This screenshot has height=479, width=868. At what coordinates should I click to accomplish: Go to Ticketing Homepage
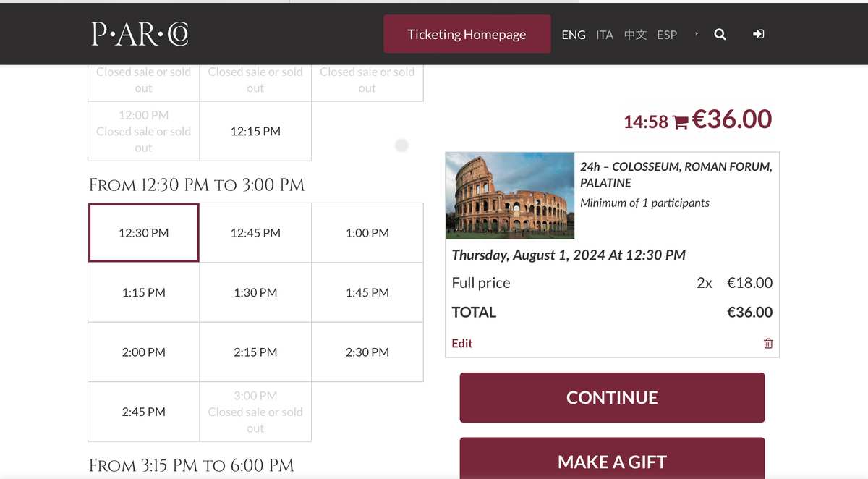[x=467, y=34]
